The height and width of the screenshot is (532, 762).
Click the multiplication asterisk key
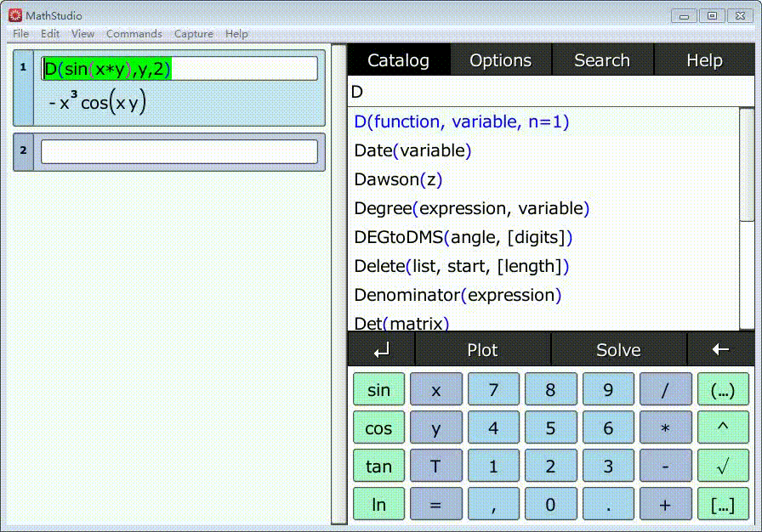click(x=665, y=427)
